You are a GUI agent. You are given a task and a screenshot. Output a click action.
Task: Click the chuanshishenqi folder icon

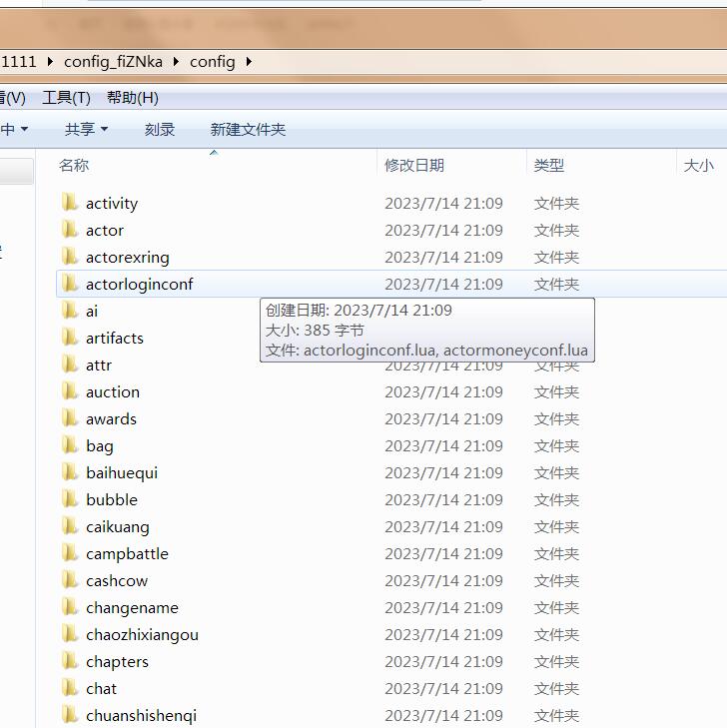click(x=70, y=715)
